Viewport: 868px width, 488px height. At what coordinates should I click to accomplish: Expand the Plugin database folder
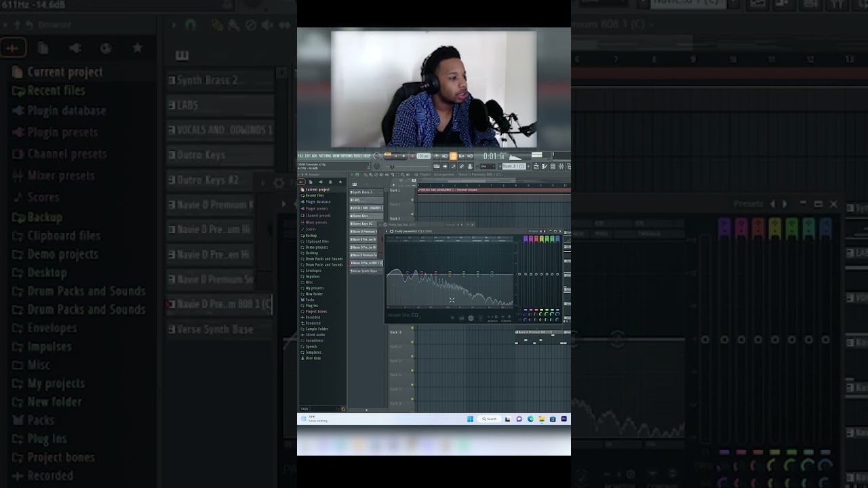317,202
